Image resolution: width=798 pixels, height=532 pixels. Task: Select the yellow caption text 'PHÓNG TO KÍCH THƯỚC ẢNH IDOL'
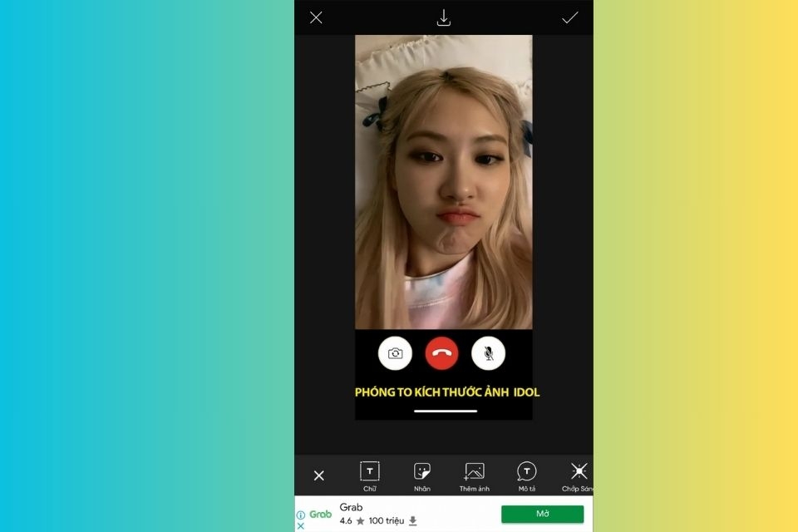(447, 392)
